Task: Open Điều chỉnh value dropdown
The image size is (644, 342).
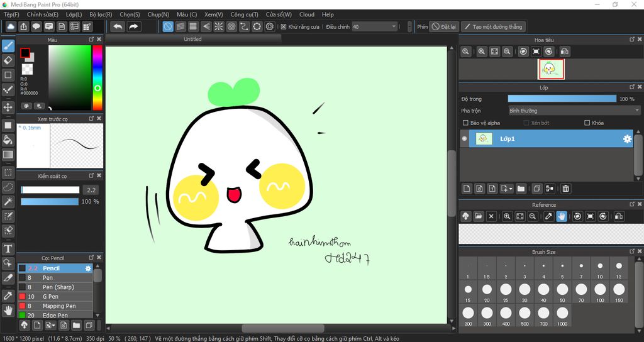Action: (x=375, y=26)
